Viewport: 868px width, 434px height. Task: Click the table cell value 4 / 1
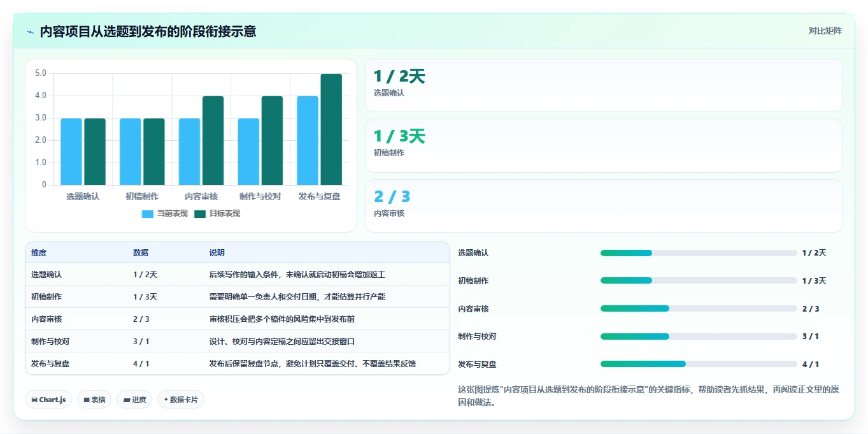tap(141, 364)
